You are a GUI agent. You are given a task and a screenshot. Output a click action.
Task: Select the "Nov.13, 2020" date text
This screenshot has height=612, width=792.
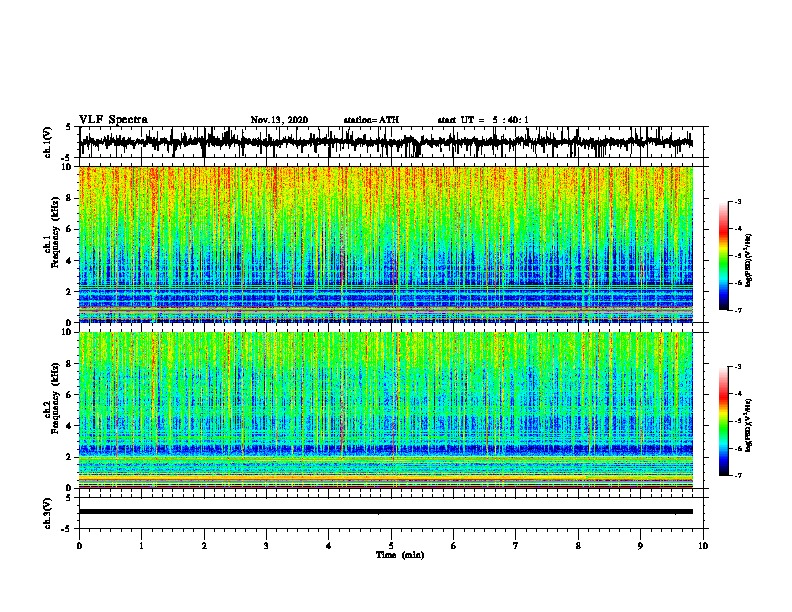pyautogui.click(x=279, y=120)
